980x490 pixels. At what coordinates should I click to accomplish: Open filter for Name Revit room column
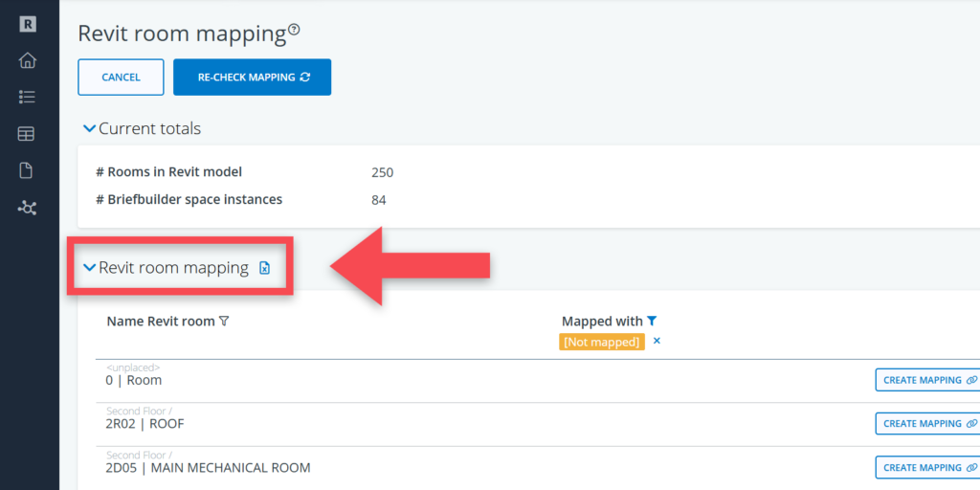tap(224, 322)
